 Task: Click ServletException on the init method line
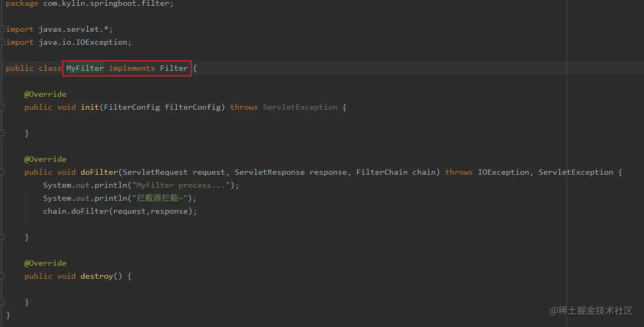point(300,107)
